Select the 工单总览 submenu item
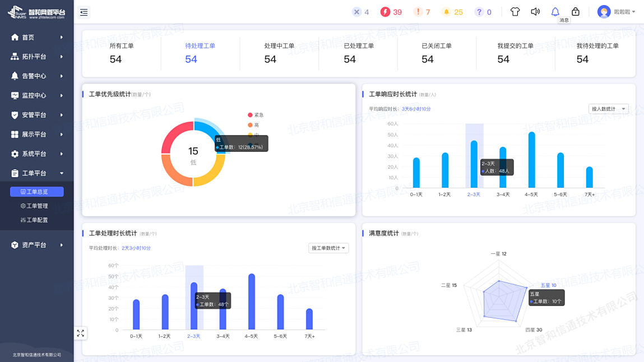This screenshot has height=362, width=644. (37, 192)
